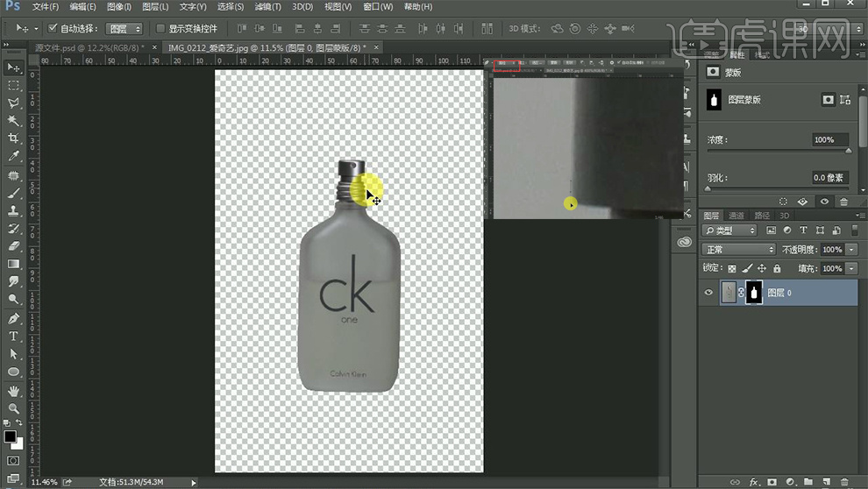The image size is (868, 489).
Task: Open the 图层 auto-select dropdown
Action: (124, 28)
